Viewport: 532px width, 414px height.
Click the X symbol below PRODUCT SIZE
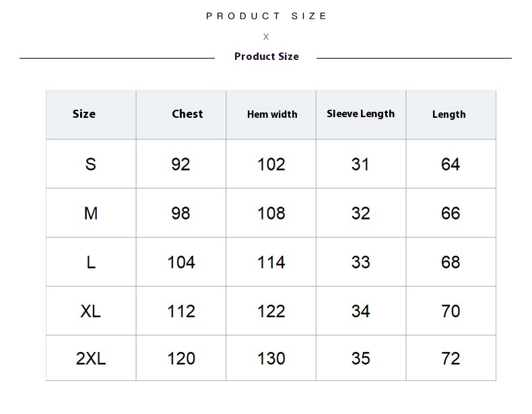[x=266, y=36]
